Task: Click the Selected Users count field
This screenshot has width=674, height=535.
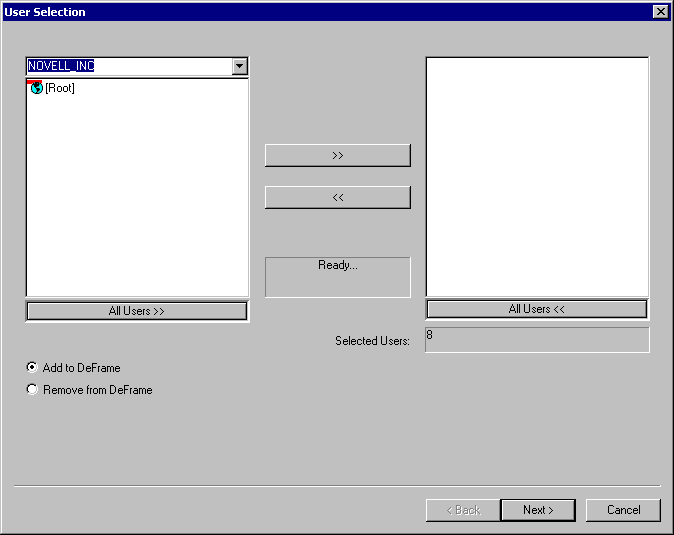Action: click(x=537, y=339)
